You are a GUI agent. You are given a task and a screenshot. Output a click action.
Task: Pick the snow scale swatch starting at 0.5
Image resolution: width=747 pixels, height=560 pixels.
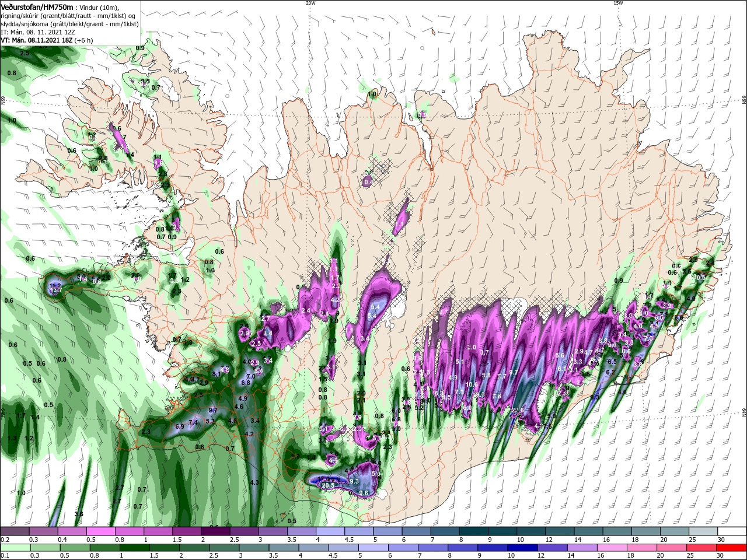pyautogui.click(x=101, y=531)
